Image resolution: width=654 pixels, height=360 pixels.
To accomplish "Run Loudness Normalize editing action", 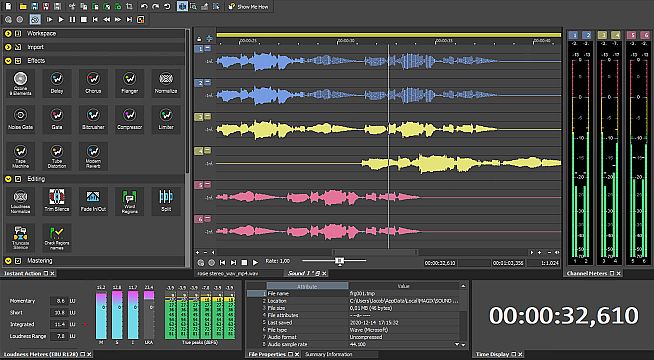I will [20, 201].
